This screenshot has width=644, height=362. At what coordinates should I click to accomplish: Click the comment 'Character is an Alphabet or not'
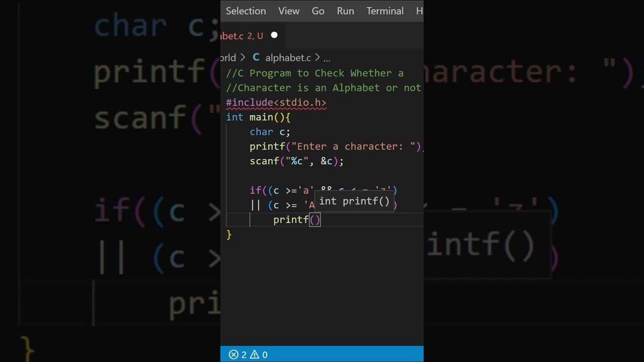(x=324, y=88)
